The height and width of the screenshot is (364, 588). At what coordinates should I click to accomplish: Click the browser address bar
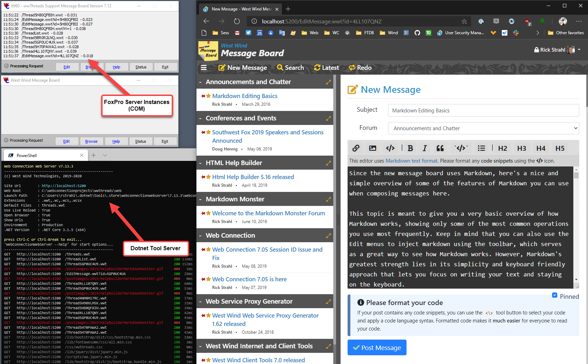(359, 21)
